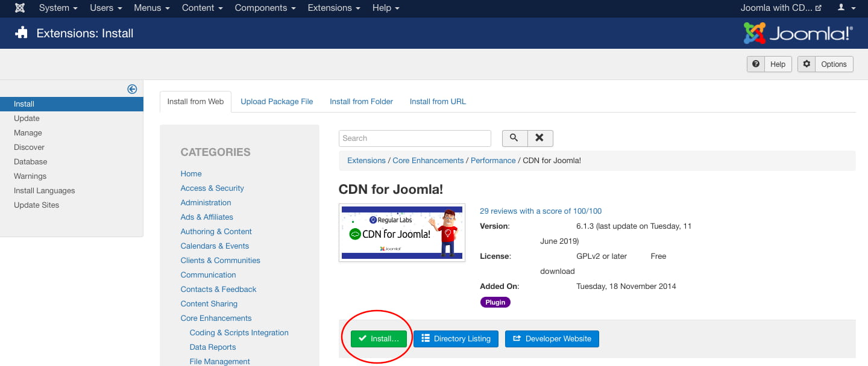Click the CDN for Joomla! heading text
The height and width of the screenshot is (366, 868).
tap(391, 189)
